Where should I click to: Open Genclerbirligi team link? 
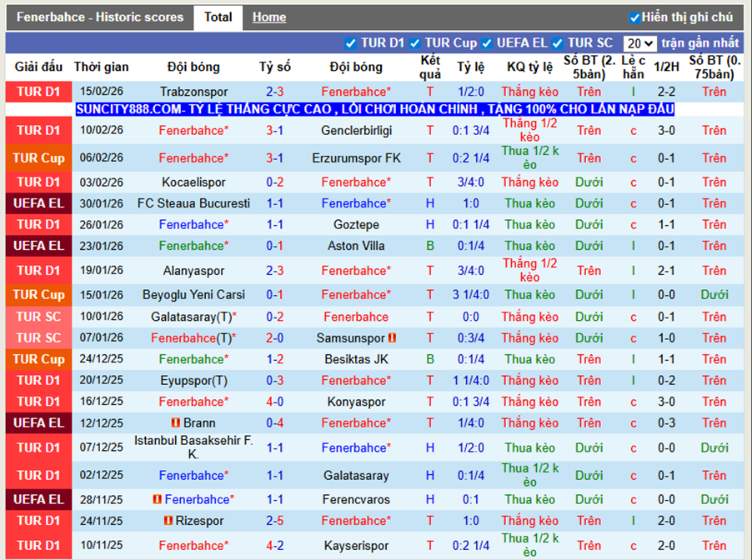356,130
